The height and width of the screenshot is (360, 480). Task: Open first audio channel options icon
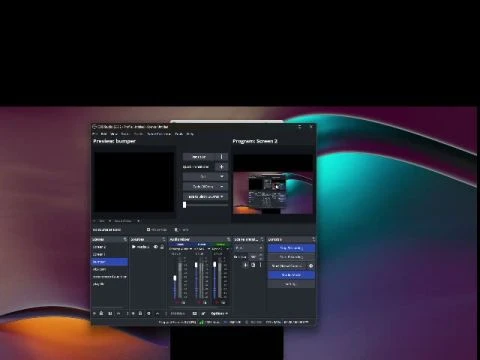184,303
